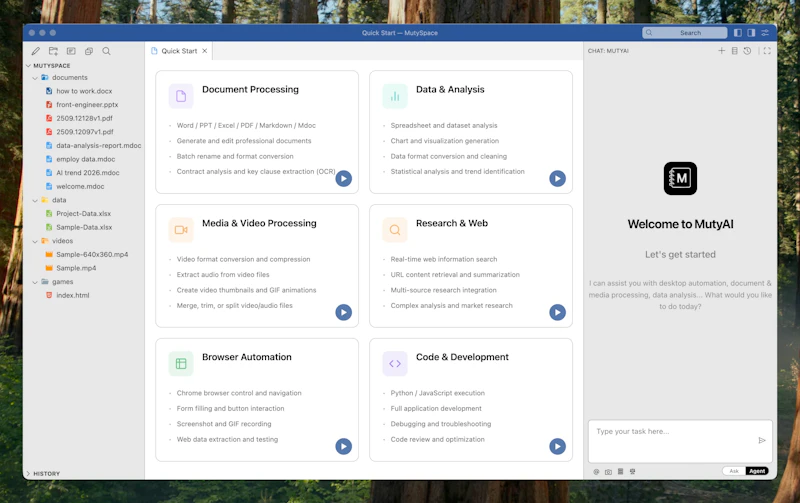Collapse the documents folder
The height and width of the screenshot is (503, 800).
tap(35, 78)
